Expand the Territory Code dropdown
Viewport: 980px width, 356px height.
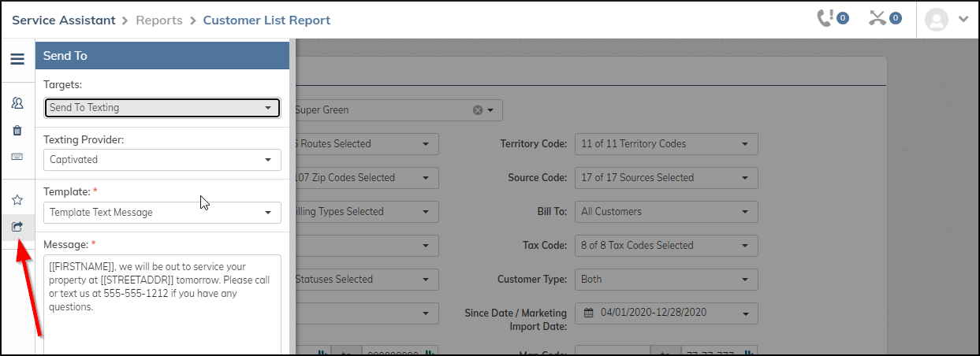pyautogui.click(x=665, y=144)
